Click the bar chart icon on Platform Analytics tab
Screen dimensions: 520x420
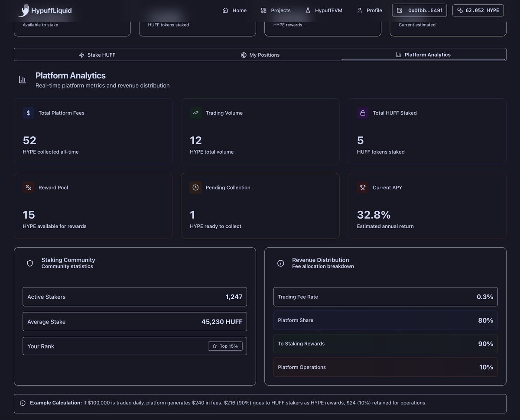399,55
